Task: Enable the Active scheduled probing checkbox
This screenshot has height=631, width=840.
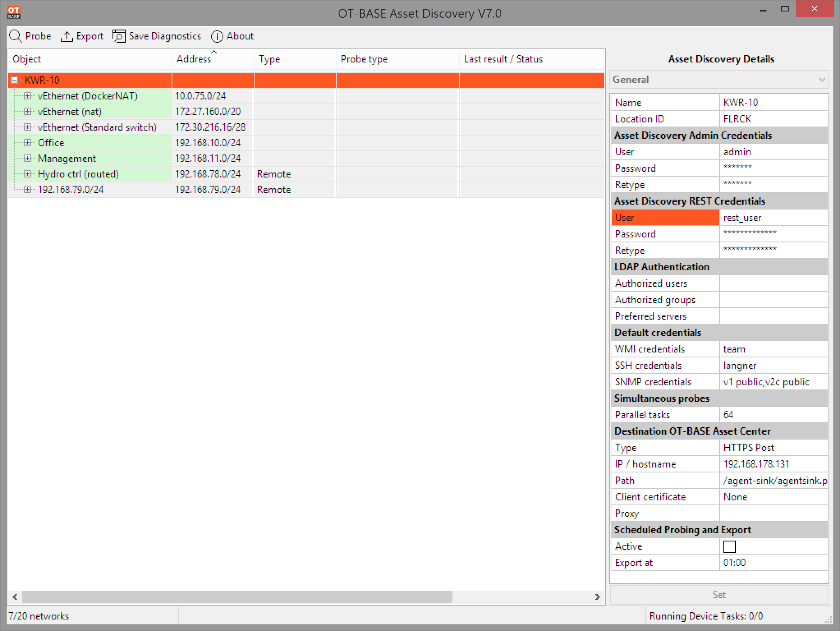Action: pos(730,546)
